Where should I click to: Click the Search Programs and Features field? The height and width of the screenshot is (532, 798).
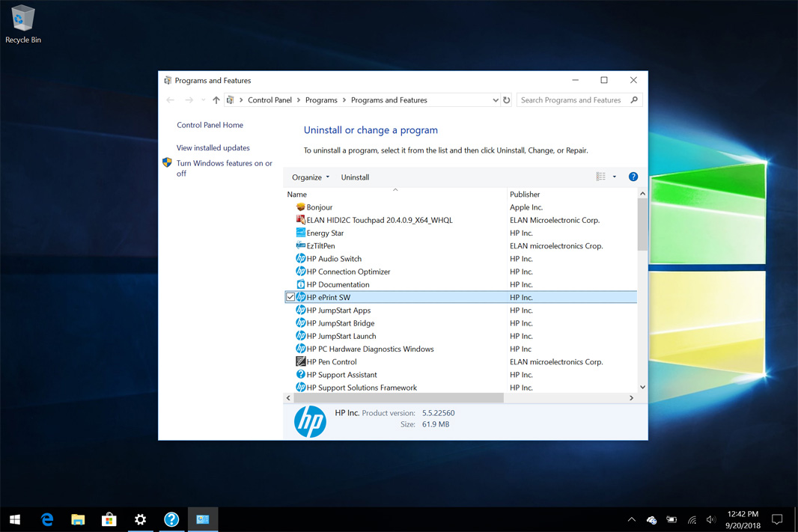pyautogui.click(x=572, y=100)
